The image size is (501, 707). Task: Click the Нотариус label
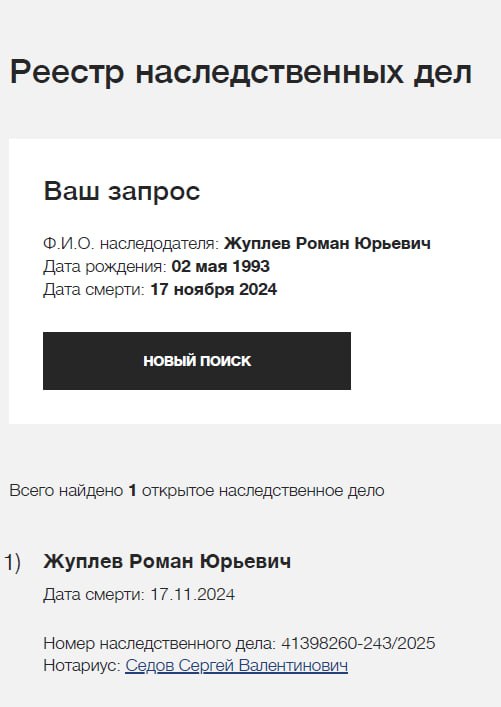82,666
